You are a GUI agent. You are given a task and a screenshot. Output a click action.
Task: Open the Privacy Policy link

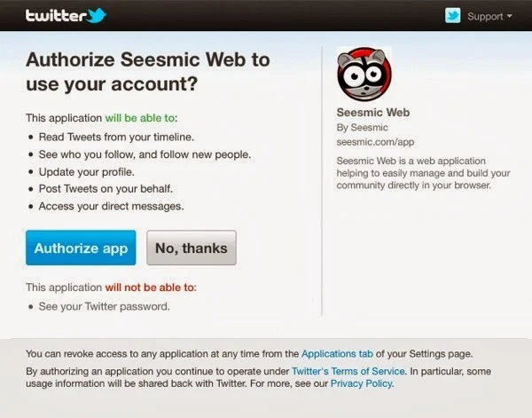362,383
